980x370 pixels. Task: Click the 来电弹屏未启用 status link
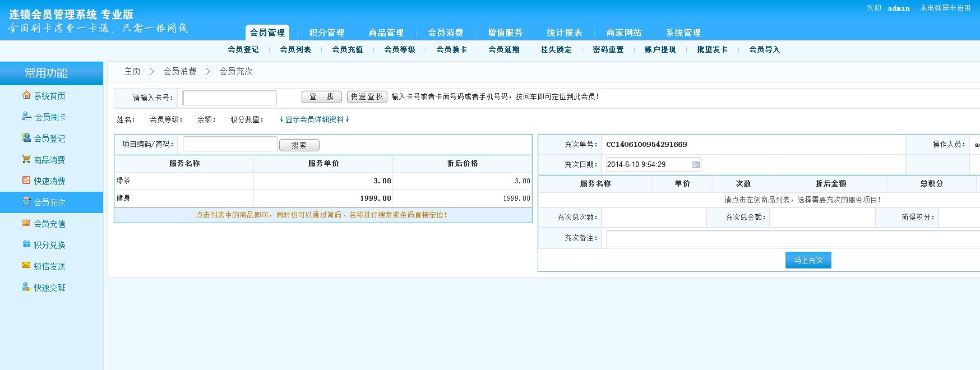click(945, 8)
